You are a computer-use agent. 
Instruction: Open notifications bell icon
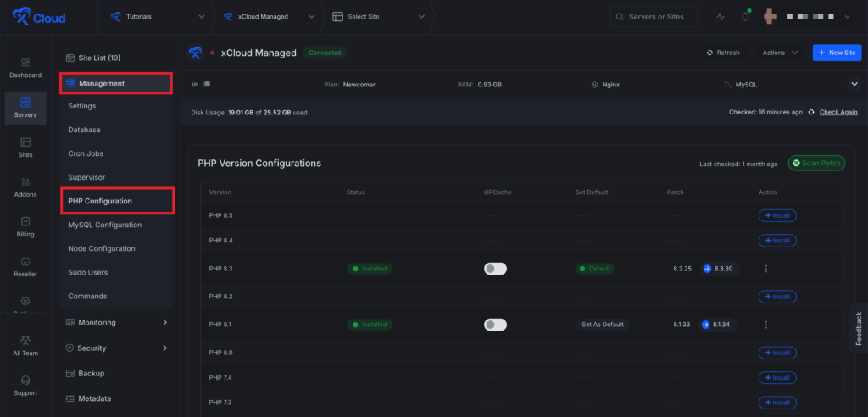click(745, 17)
